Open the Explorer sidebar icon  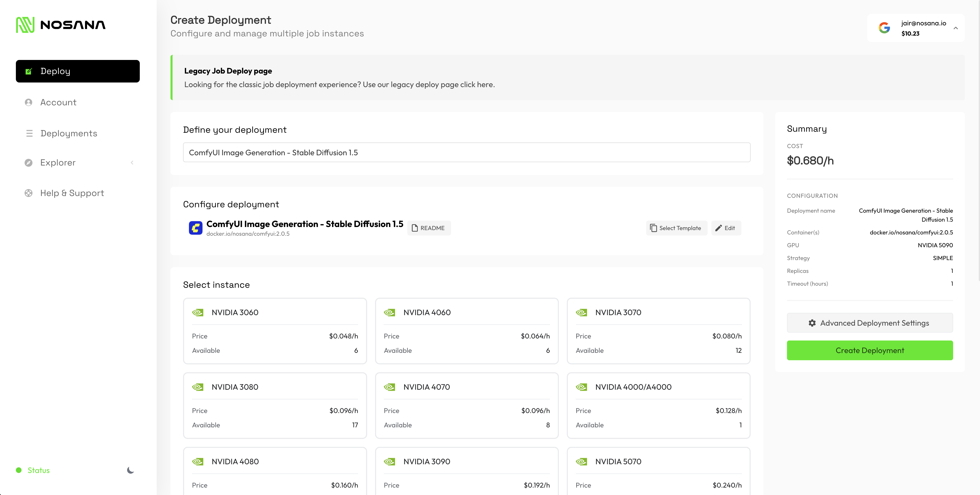pos(28,162)
